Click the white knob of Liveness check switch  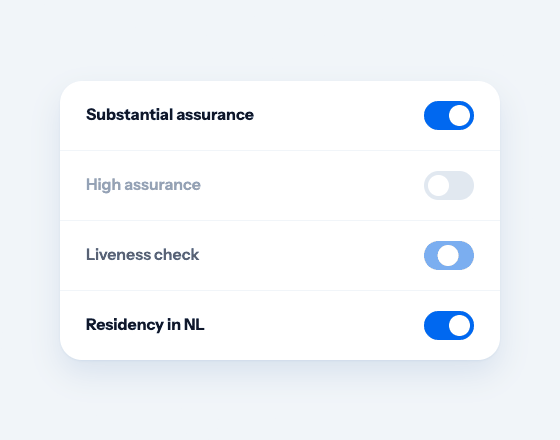(448, 255)
